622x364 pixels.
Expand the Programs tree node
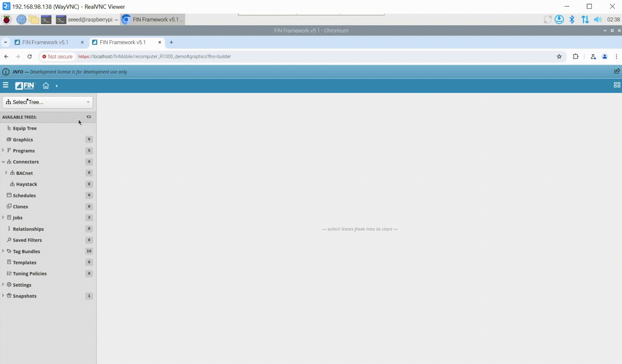tap(3, 150)
